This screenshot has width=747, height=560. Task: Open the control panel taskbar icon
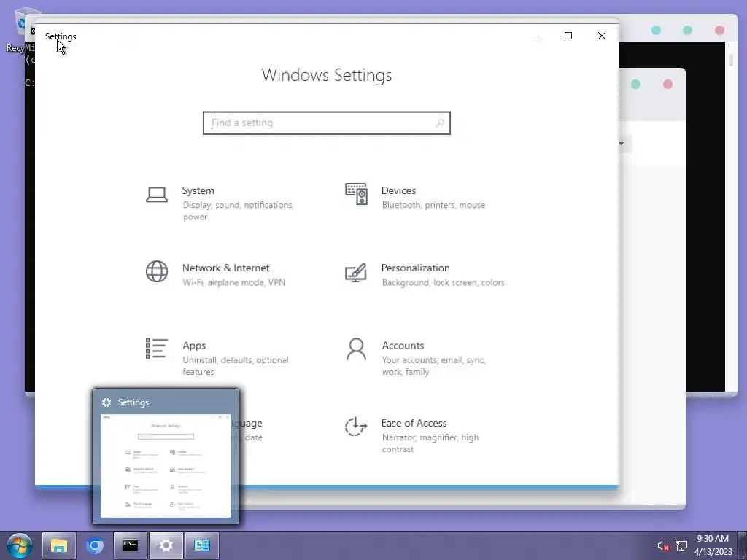pos(201,545)
